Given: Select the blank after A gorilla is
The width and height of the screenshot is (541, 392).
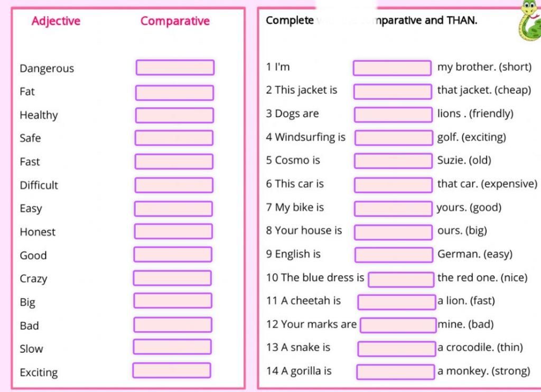Looking at the screenshot, I should pos(395,372).
